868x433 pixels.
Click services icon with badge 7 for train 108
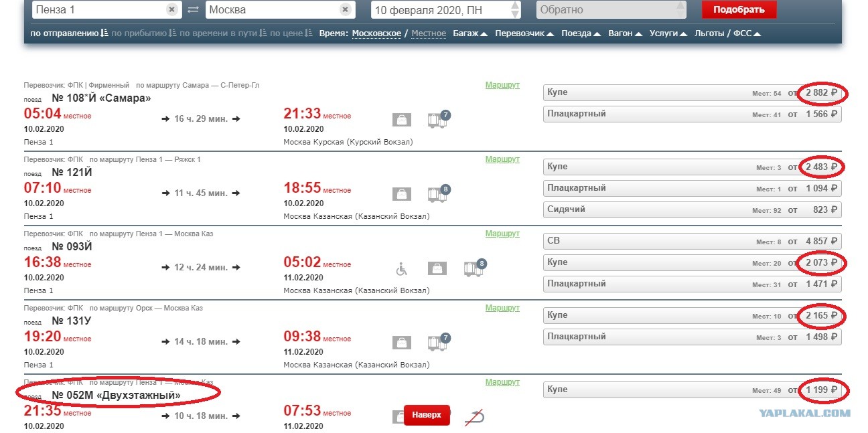(x=438, y=119)
